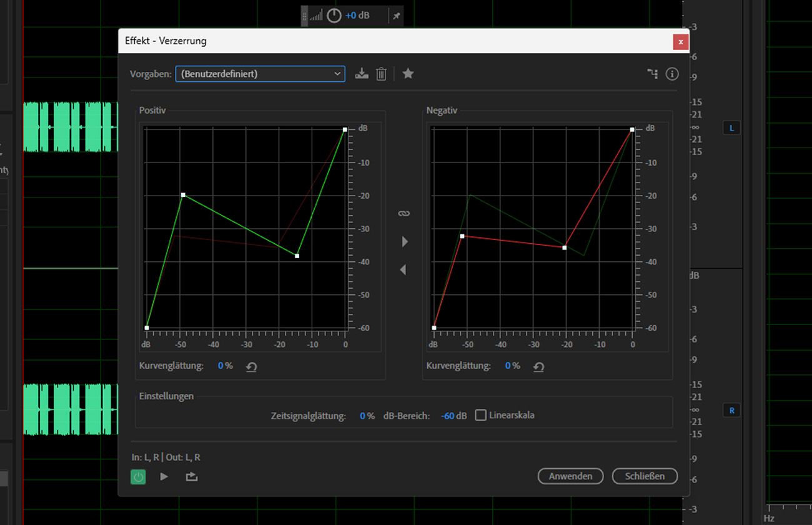Select the Negativ curve top point at 0 dB
The height and width of the screenshot is (525, 812).
click(632, 129)
